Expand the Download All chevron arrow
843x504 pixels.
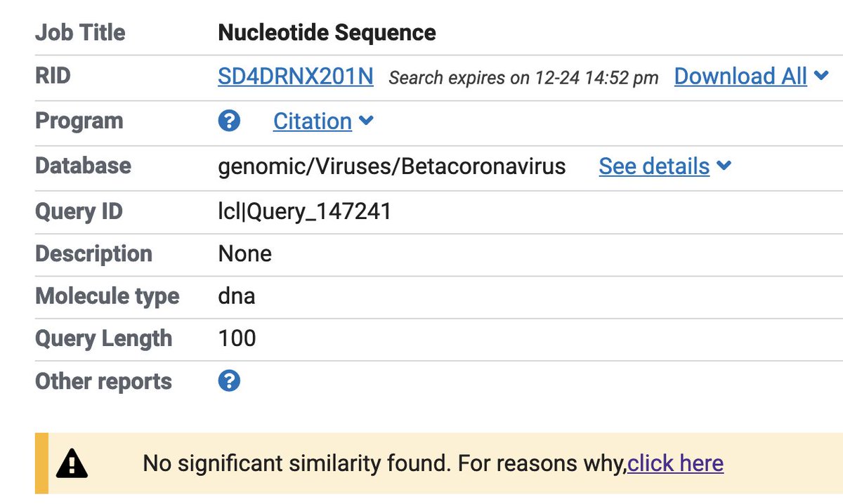pos(821,76)
